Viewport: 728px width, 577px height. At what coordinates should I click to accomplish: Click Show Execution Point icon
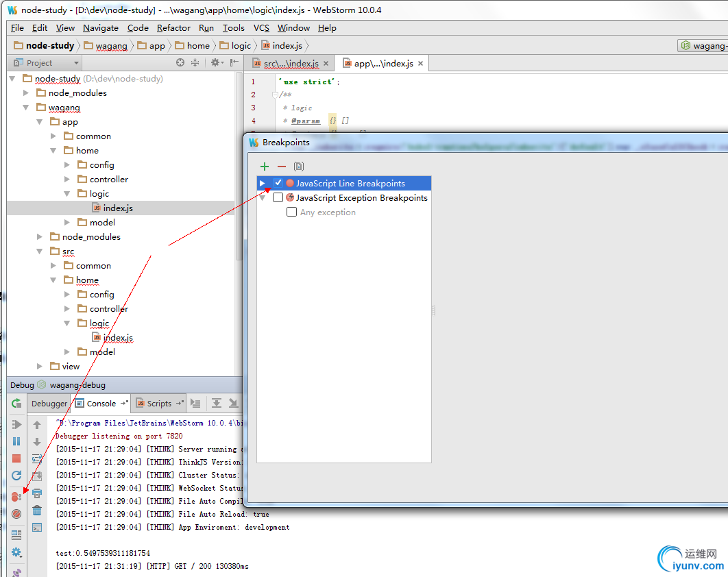click(x=195, y=404)
